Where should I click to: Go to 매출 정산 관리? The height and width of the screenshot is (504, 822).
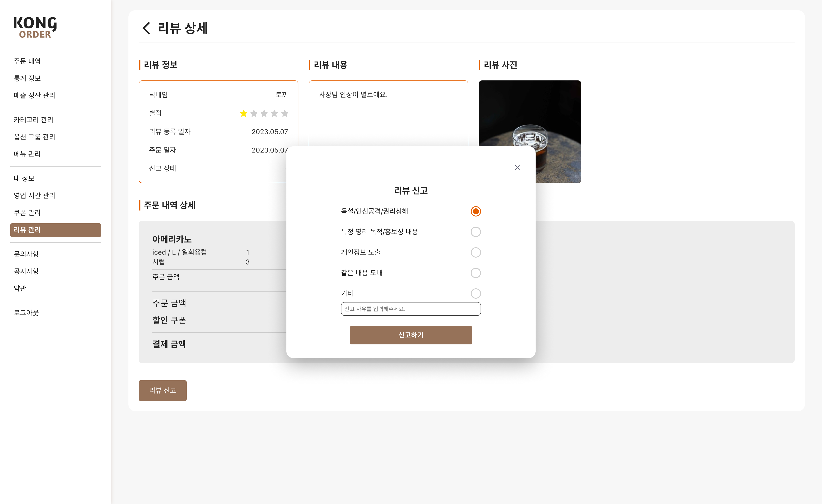point(34,95)
